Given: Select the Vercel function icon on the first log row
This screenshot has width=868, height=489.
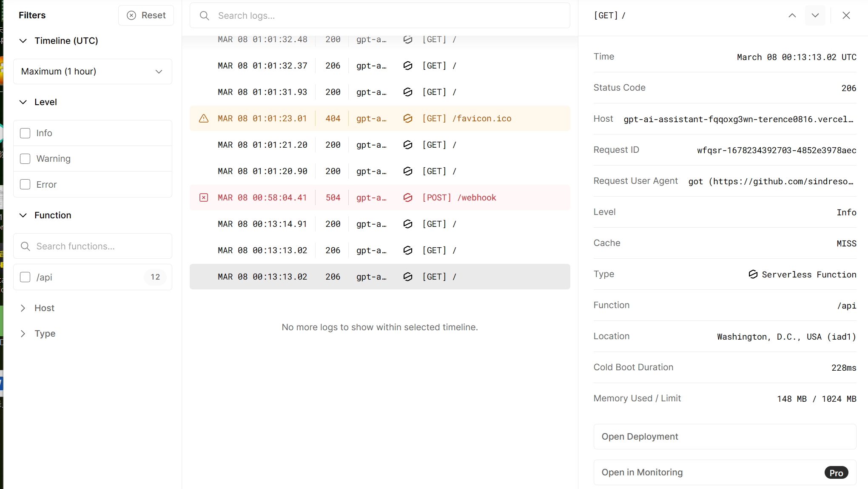Looking at the screenshot, I should tap(408, 39).
